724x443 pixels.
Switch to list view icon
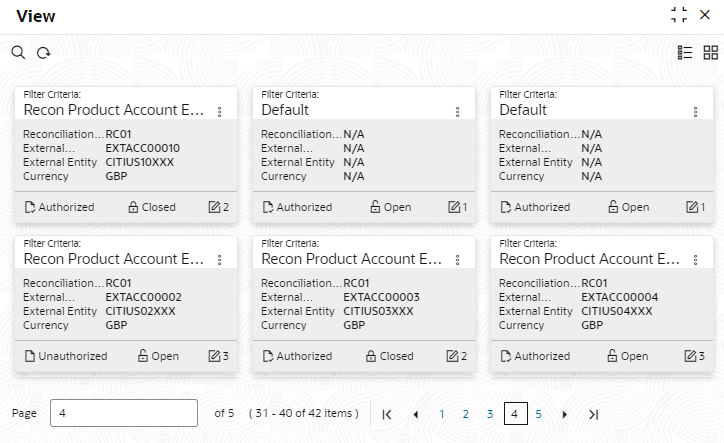685,53
